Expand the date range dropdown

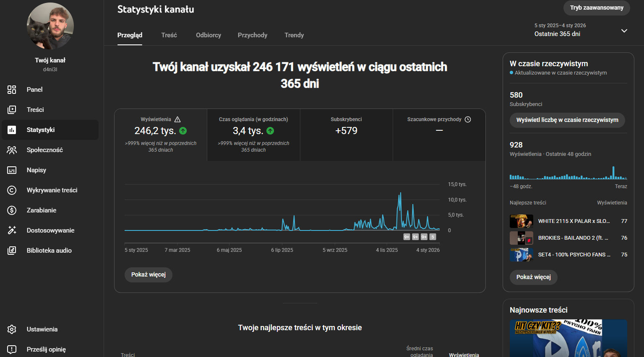coord(624,31)
